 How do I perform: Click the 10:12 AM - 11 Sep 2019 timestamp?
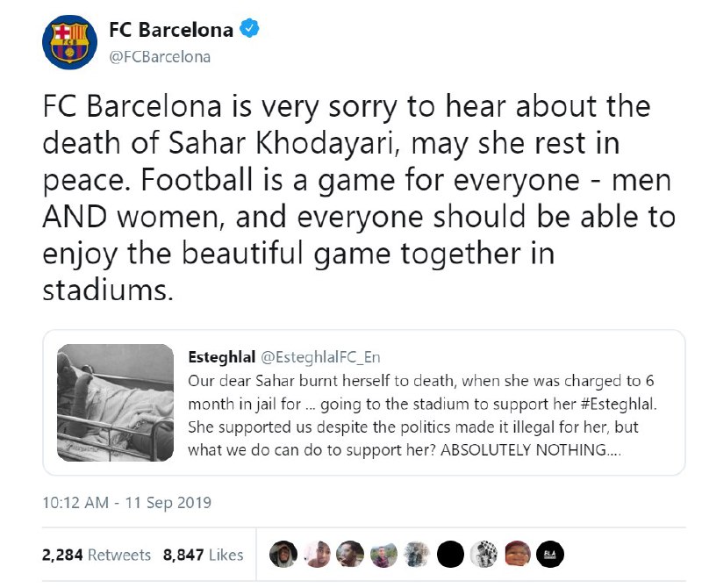[x=126, y=504]
